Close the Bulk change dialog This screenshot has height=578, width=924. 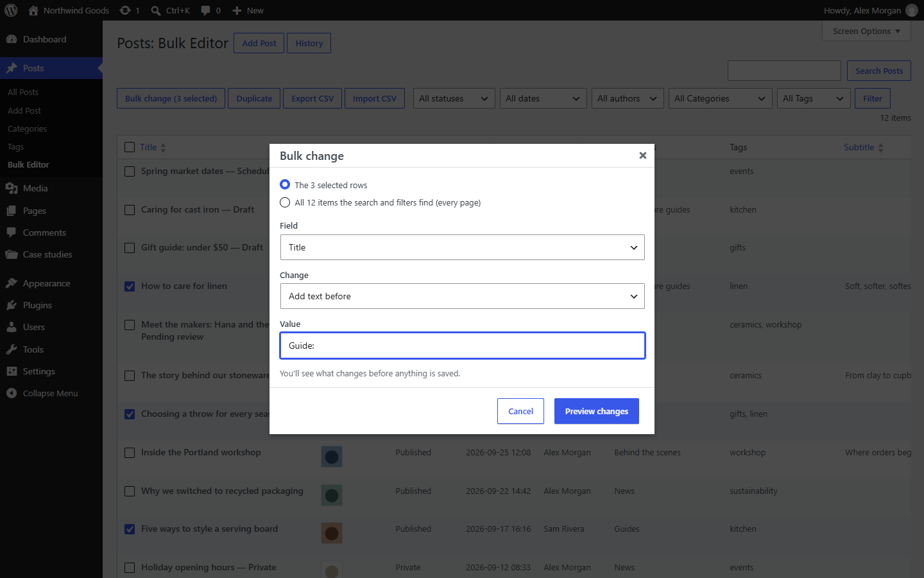click(x=642, y=155)
